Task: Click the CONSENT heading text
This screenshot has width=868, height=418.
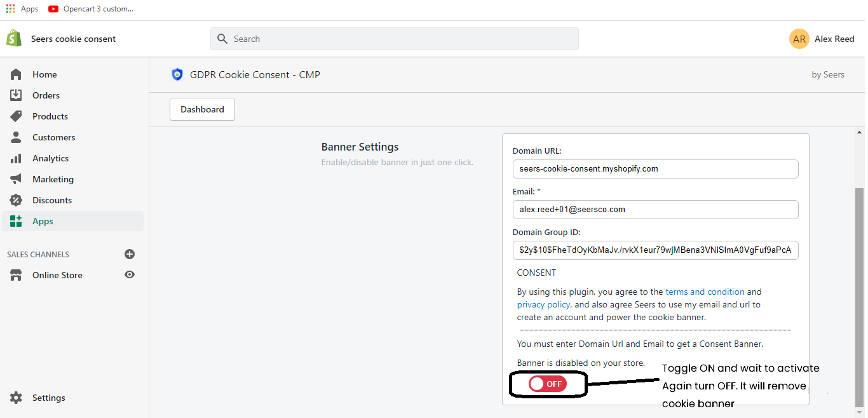Action: 536,273
